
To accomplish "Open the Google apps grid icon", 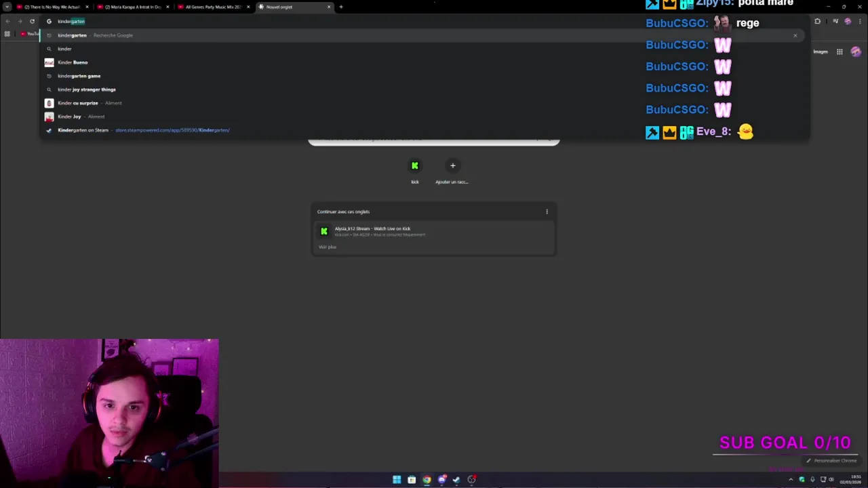I will tap(840, 52).
